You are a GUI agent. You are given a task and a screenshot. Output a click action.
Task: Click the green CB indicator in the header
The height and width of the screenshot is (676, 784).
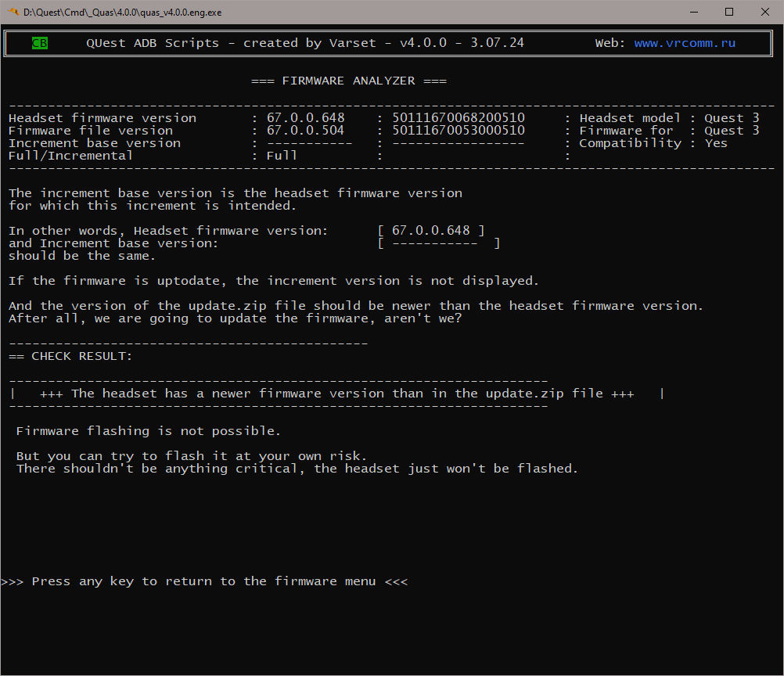tap(39, 43)
